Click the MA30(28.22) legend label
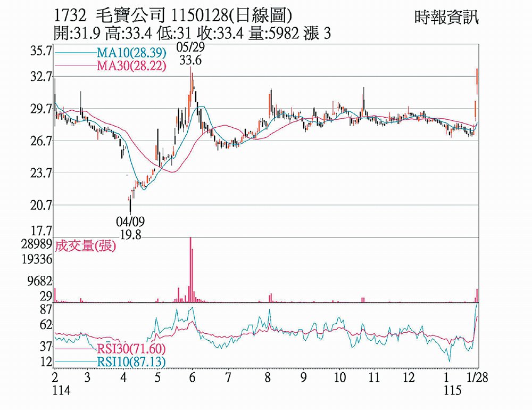The image size is (532, 410). (x=131, y=66)
